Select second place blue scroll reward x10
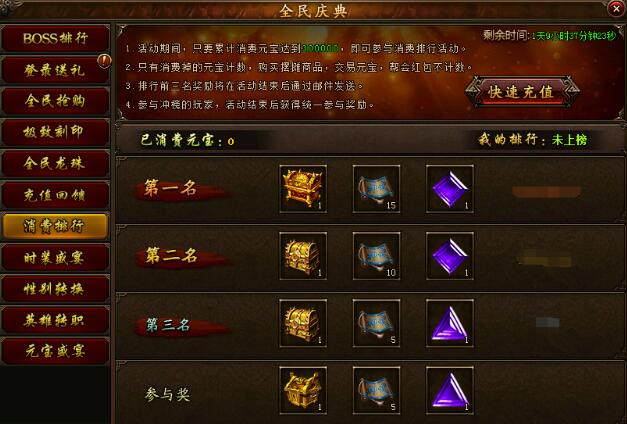Screen dimensions: 627x424 tap(376, 256)
